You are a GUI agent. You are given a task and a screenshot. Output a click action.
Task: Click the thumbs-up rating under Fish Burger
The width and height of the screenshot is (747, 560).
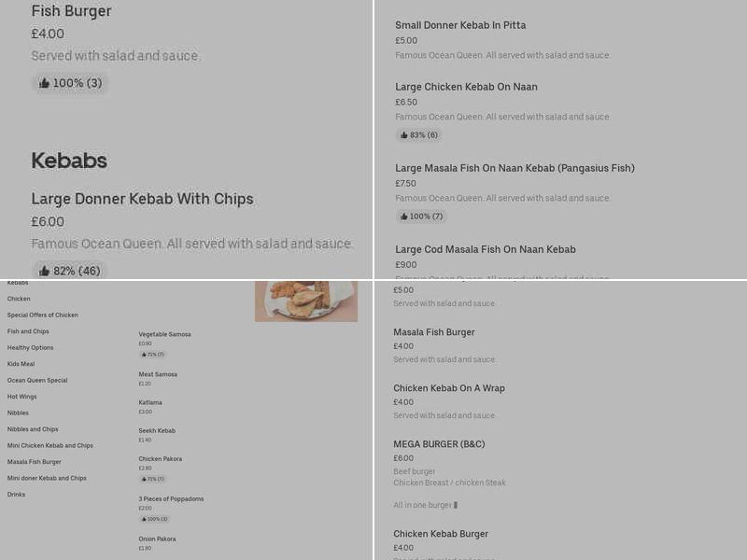(x=70, y=83)
